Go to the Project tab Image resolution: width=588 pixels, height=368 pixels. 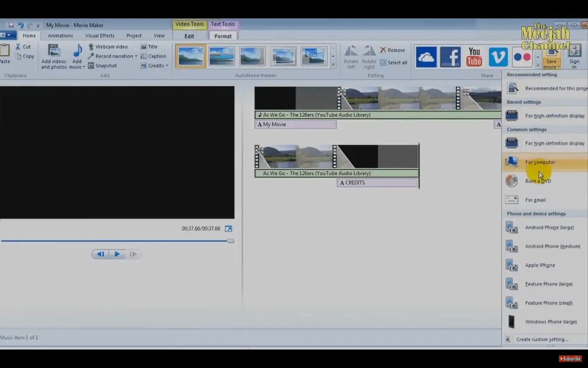click(x=134, y=36)
